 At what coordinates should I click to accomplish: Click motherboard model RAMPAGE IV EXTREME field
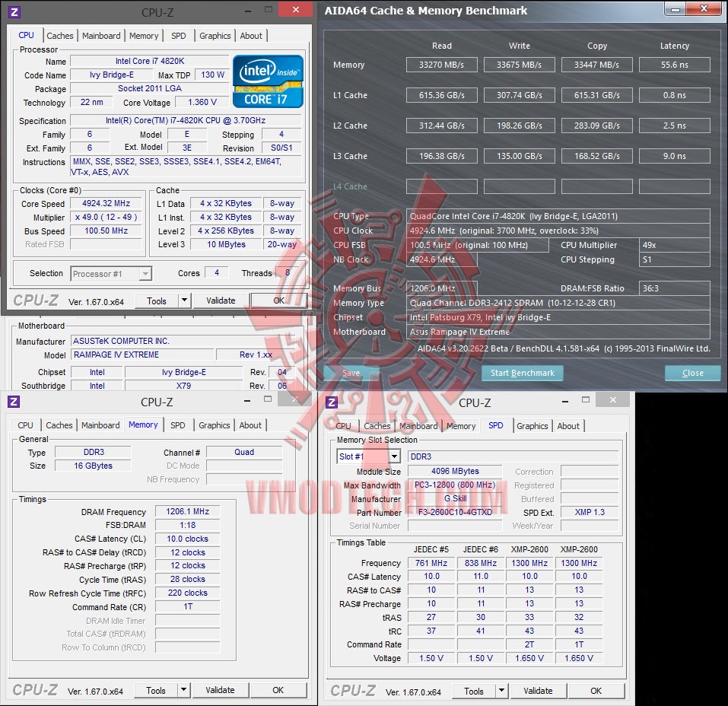click(x=142, y=355)
